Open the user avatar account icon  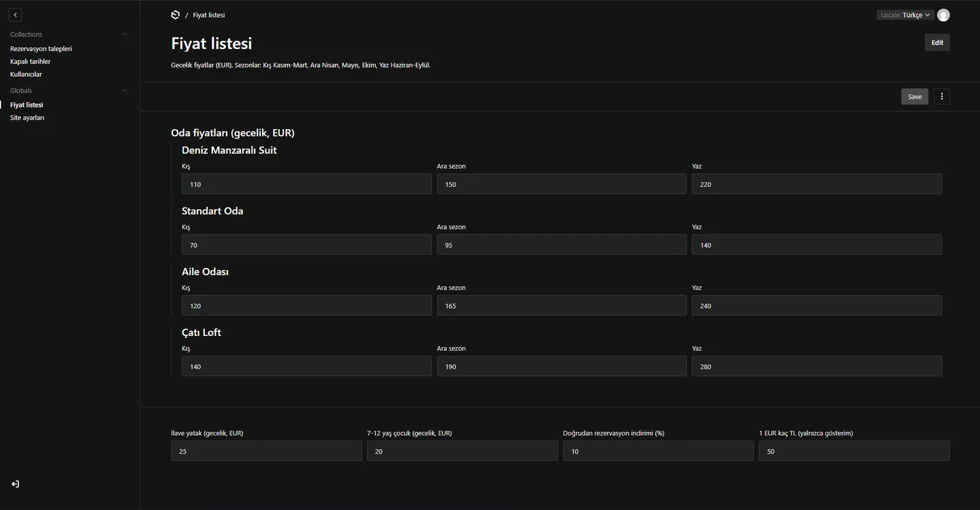(x=943, y=15)
